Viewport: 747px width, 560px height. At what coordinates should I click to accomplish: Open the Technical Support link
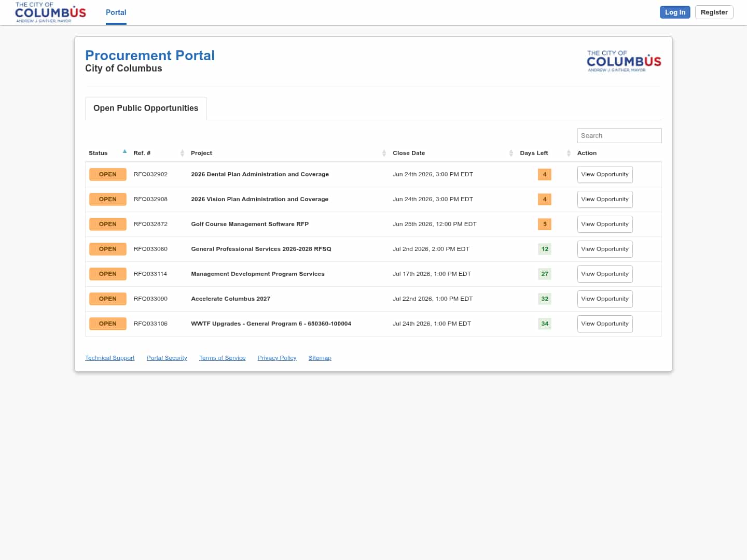109,358
